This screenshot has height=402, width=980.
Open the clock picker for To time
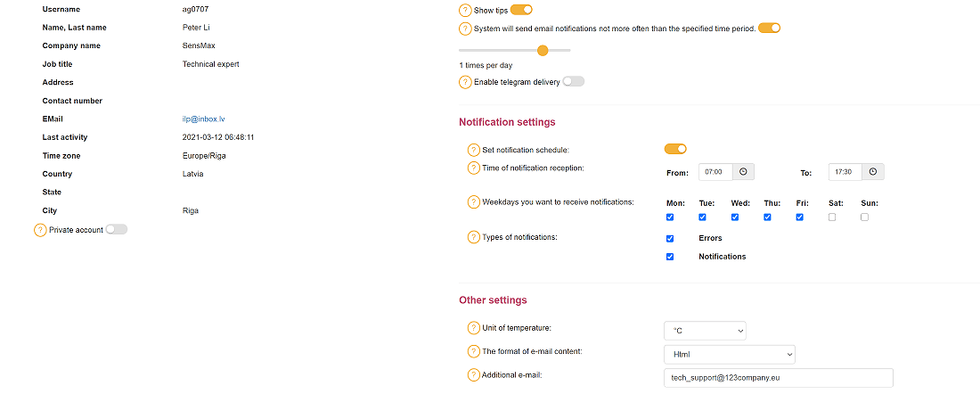pos(873,172)
